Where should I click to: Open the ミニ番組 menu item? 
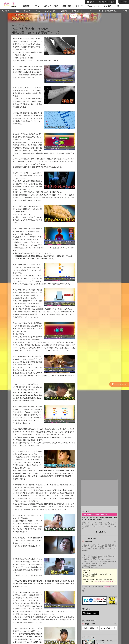click(x=108, y=6)
